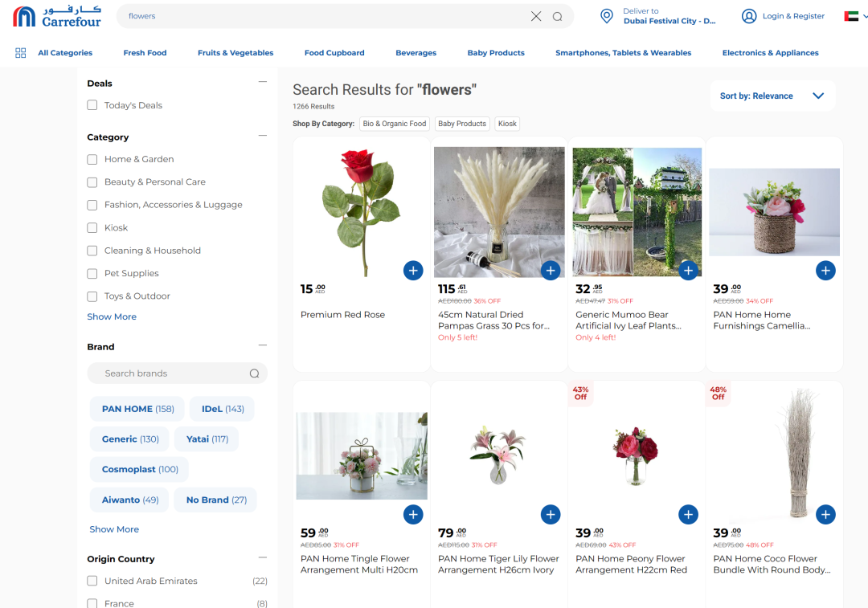Filter by Kiosk category chip
The width and height of the screenshot is (868, 608).
pos(507,124)
